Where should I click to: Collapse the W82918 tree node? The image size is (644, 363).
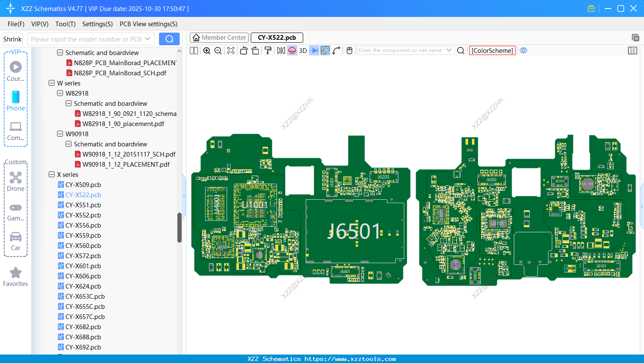point(60,93)
